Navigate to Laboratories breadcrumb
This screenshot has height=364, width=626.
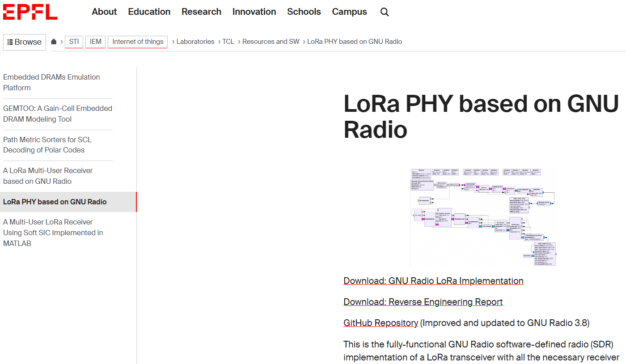[195, 42]
